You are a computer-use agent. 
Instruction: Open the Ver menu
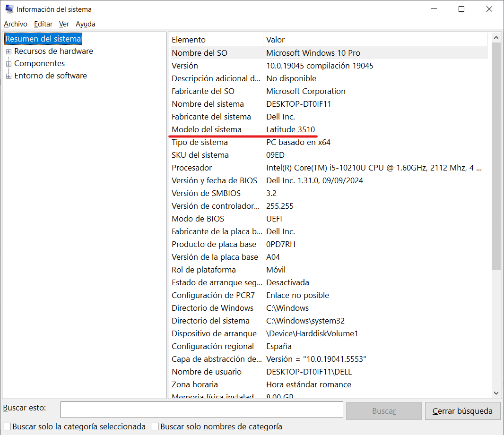coord(64,24)
